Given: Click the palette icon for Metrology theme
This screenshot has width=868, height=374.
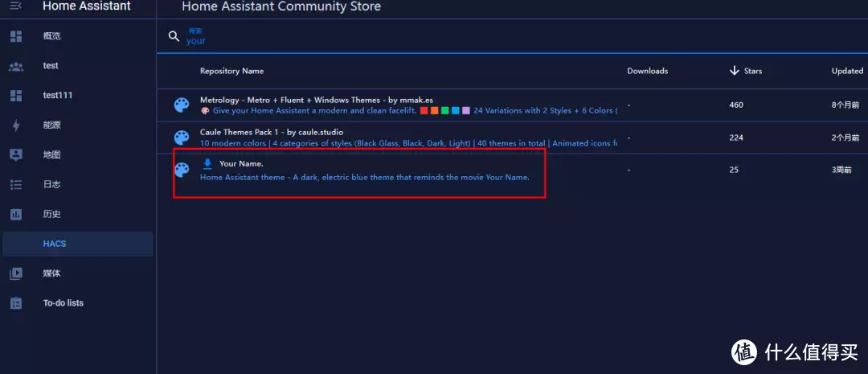Looking at the screenshot, I should [182, 105].
